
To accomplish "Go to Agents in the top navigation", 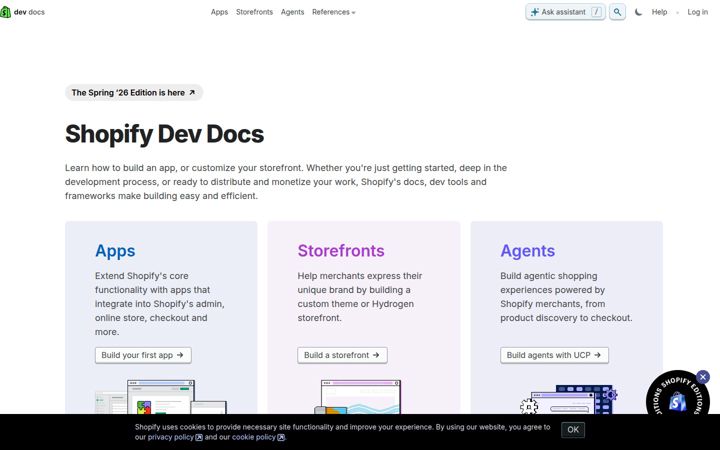I will point(292,12).
